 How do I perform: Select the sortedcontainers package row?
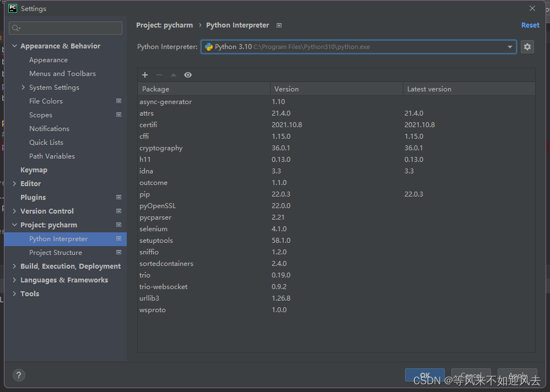click(x=336, y=263)
